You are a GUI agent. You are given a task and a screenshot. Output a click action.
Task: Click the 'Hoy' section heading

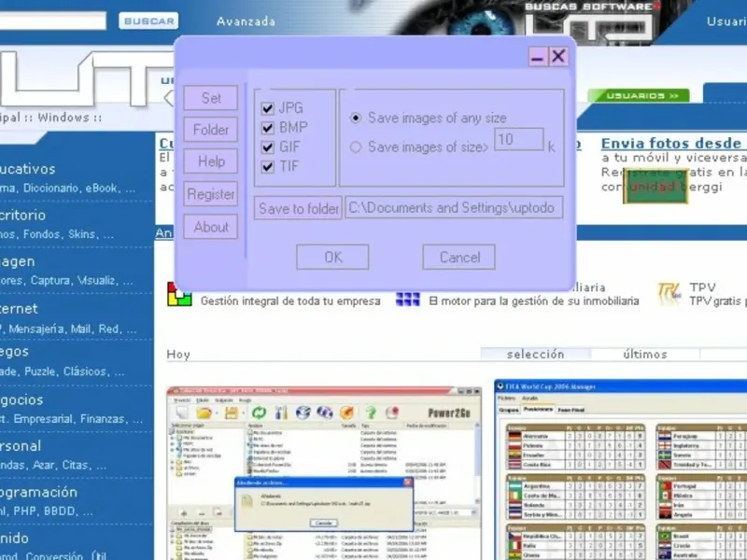178,355
